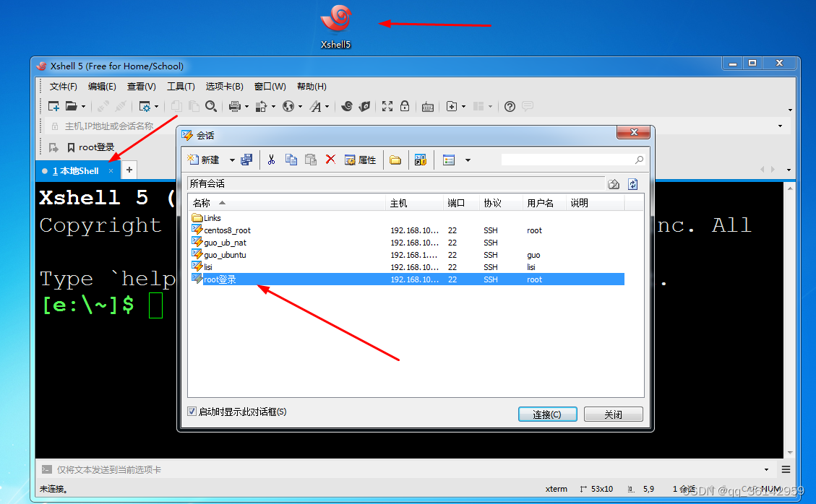Expand dropdown arrow beside Print icon
This screenshot has width=816, height=504.
pos(246,107)
